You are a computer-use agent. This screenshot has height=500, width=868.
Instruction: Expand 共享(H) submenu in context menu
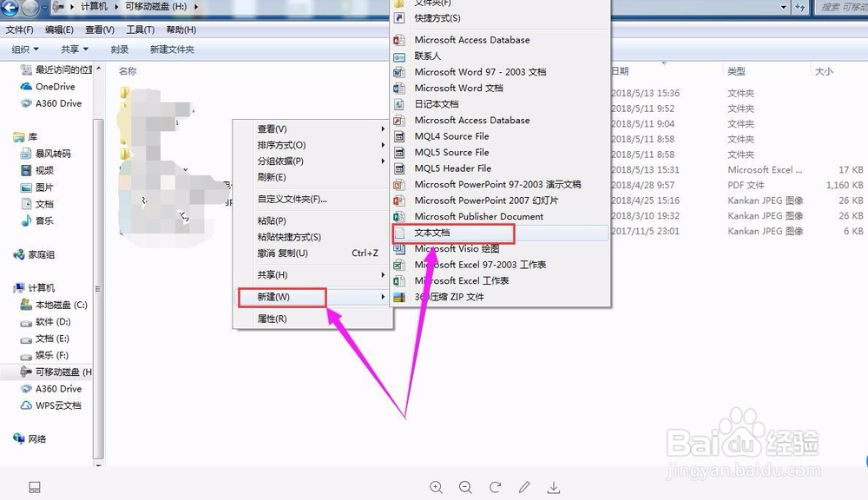tap(312, 275)
